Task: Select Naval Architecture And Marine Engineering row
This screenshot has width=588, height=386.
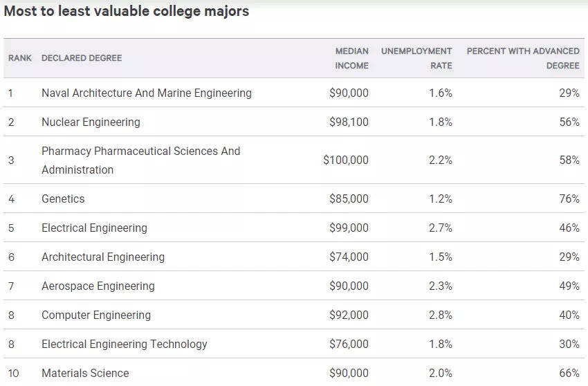Action: pos(147,93)
